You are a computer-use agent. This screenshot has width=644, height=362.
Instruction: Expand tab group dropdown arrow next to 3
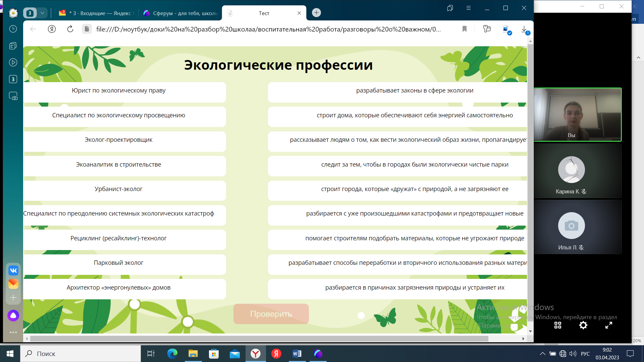pos(42,13)
